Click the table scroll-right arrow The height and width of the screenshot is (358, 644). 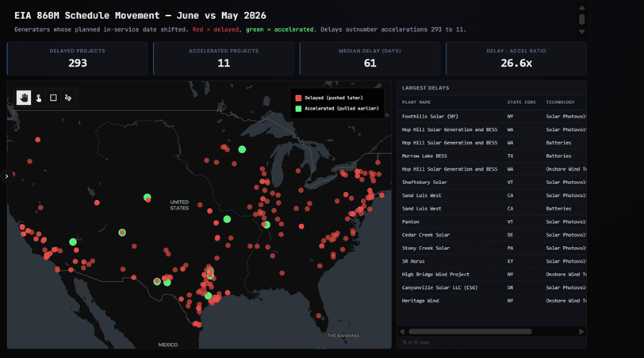581,332
